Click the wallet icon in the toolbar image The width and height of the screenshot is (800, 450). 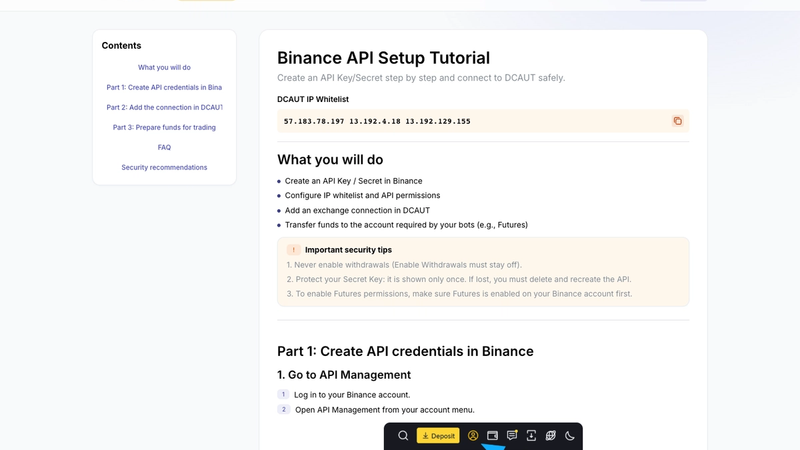point(492,436)
